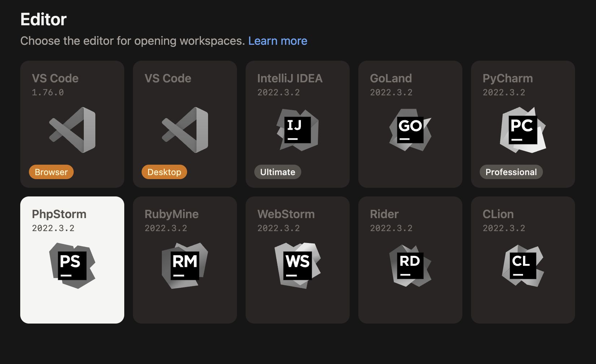Image resolution: width=596 pixels, height=364 pixels.
Task: Click the GoLand title text
Action: tap(391, 78)
